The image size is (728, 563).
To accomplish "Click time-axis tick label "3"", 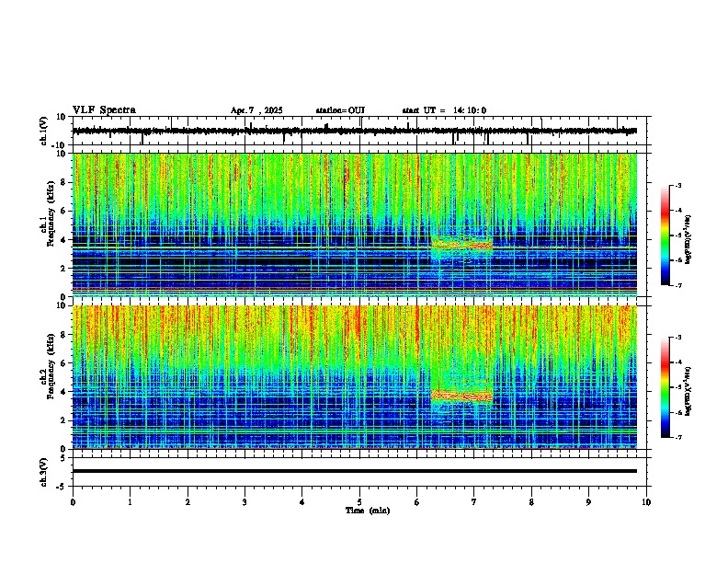I will click(245, 502).
